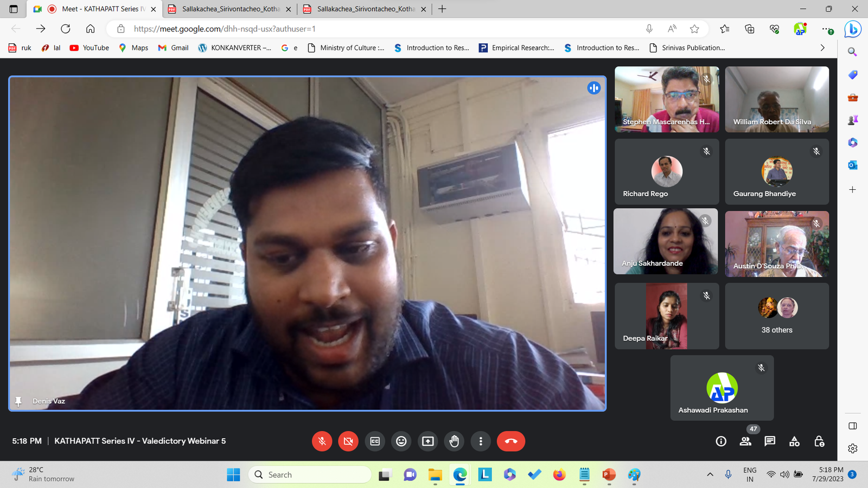
Task: Go to the browser home page
Action: tap(91, 29)
